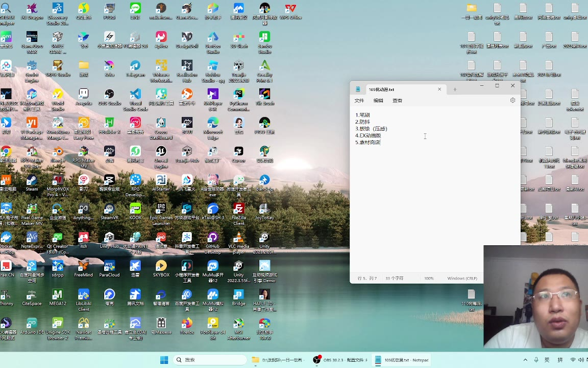The width and height of the screenshot is (588, 368).
Task: Open Notepad 编辑 menu
Action: (378, 101)
